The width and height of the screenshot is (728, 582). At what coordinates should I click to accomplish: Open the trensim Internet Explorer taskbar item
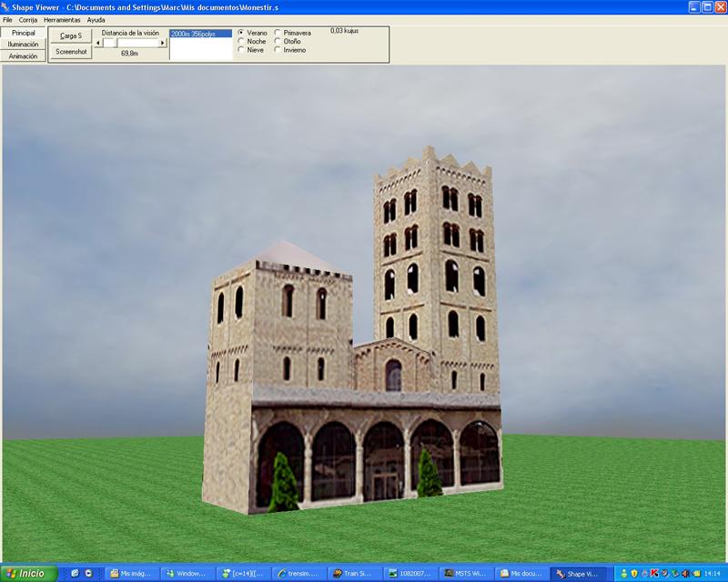298,574
